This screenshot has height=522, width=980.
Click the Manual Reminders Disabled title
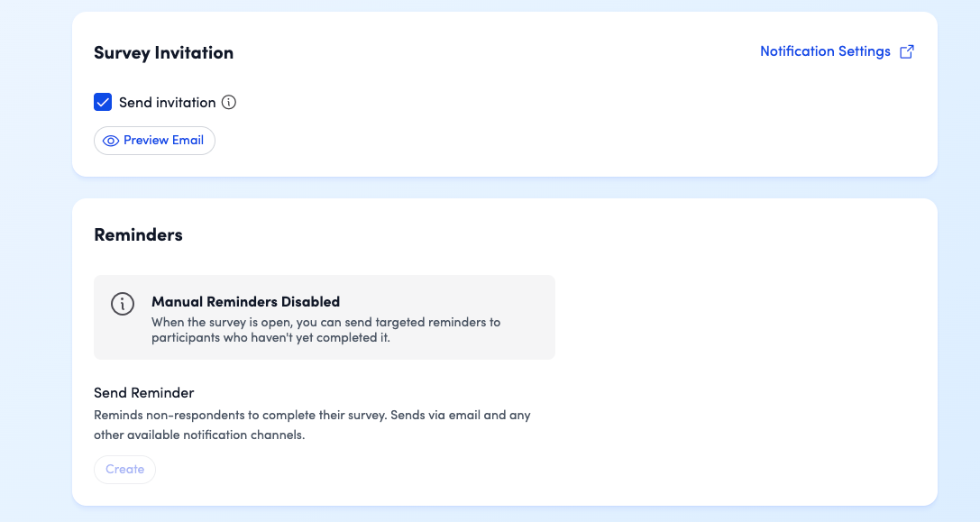(245, 301)
